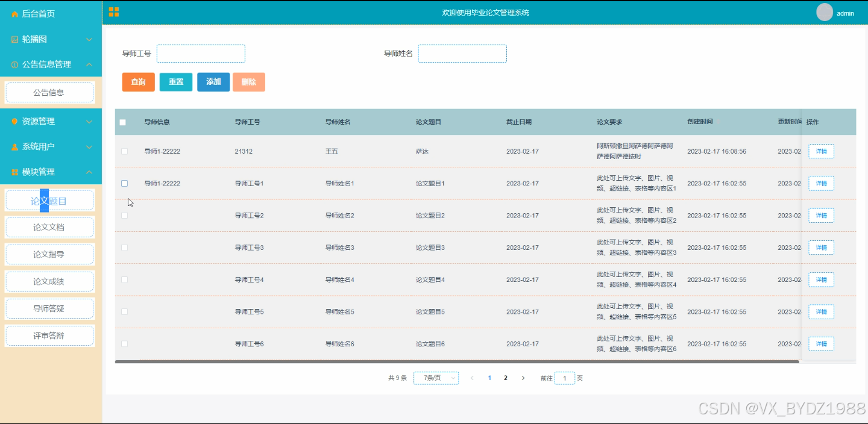
Task: Click the 重置 button
Action: [x=176, y=82]
